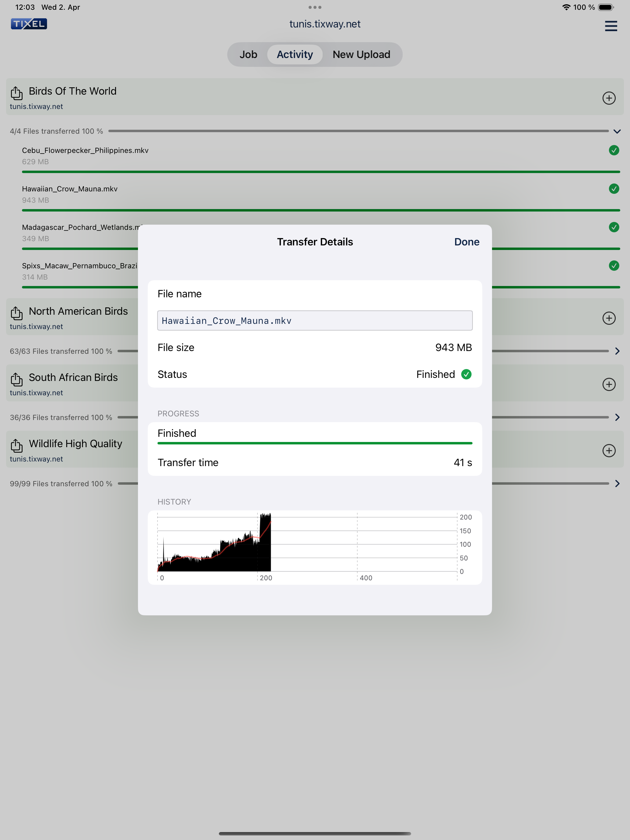630x840 pixels.
Task: Open tunis.tixway.net link under North American Birds
Action: tap(36, 327)
